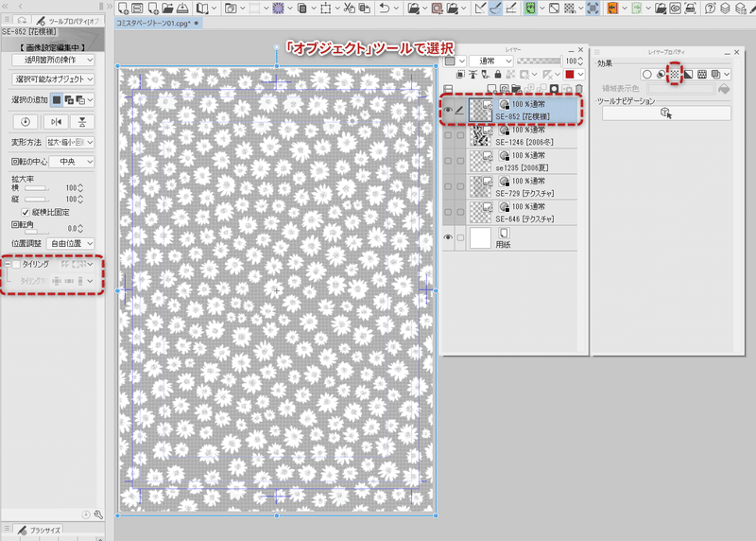Click the red layer color swatch
Image resolution: width=756 pixels, height=541 pixels.
tap(570, 75)
